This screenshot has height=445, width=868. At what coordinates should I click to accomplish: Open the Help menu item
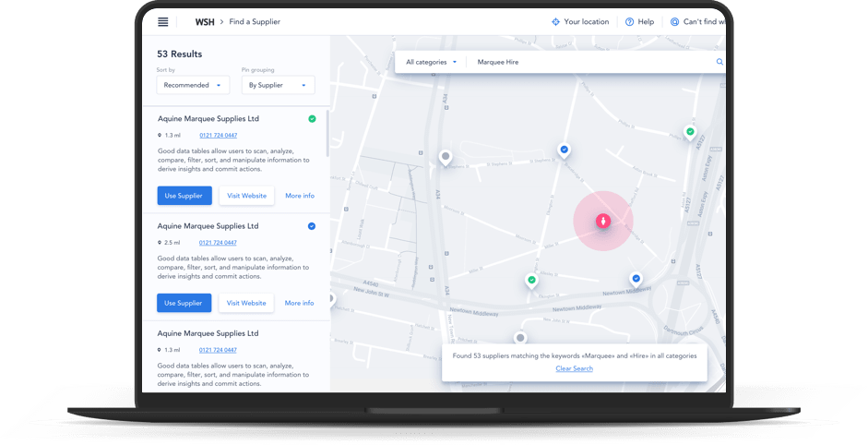pyautogui.click(x=639, y=21)
